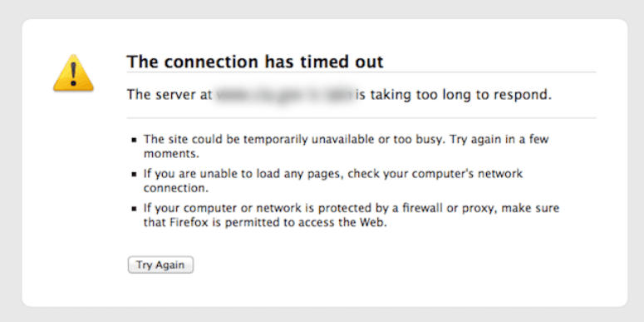Click the horizontal line beneath the heading

[x=361, y=72]
